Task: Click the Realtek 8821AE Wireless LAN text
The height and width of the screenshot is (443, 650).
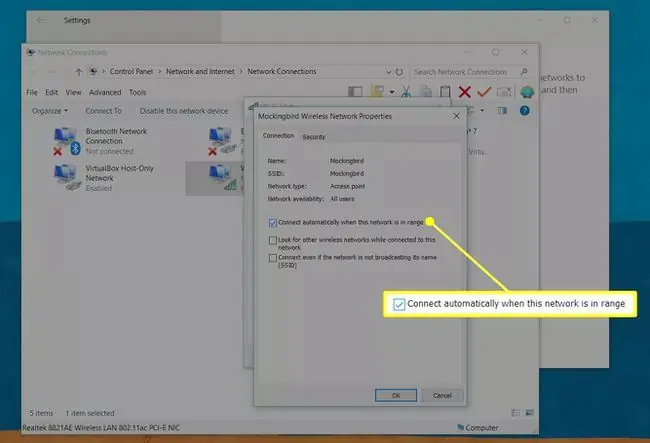Action: [101, 427]
